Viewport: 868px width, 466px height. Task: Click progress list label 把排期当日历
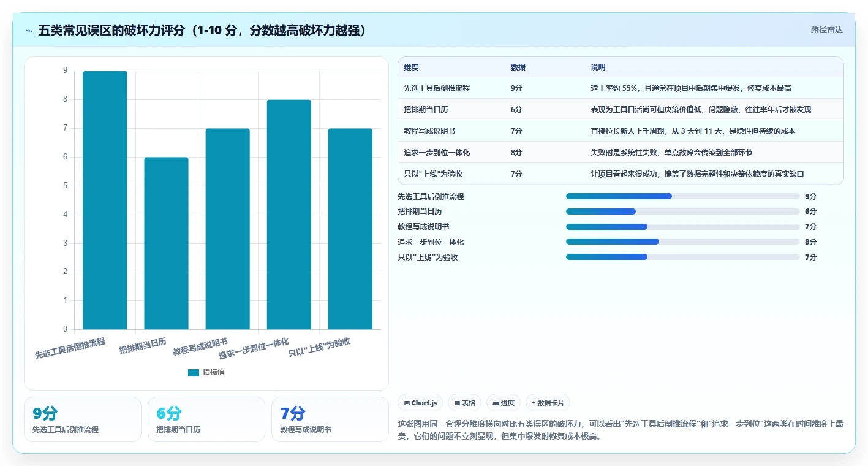420,212
